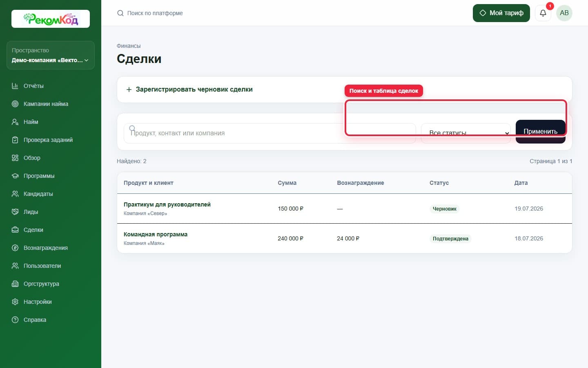Click the date 19.07.2026
This screenshot has height=368, width=588.
(529, 209)
